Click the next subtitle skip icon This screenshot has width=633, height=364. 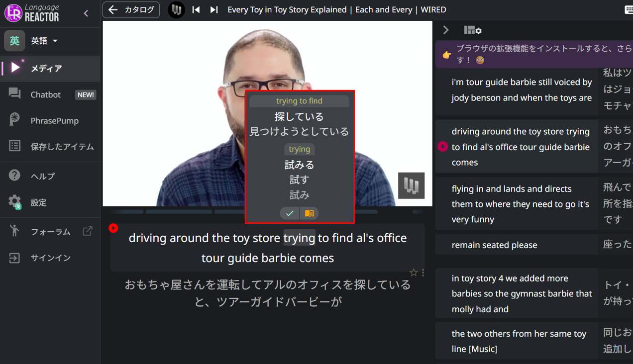pos(214,9)
